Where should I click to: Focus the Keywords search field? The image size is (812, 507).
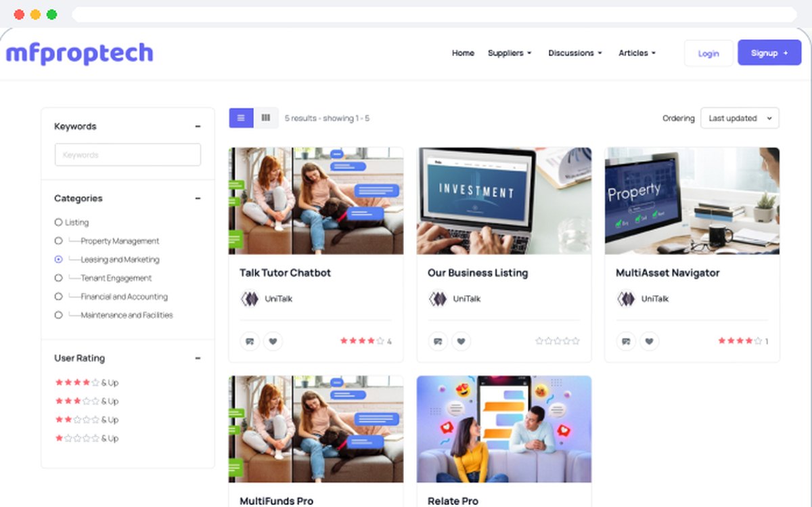click(x=128, y=154)
